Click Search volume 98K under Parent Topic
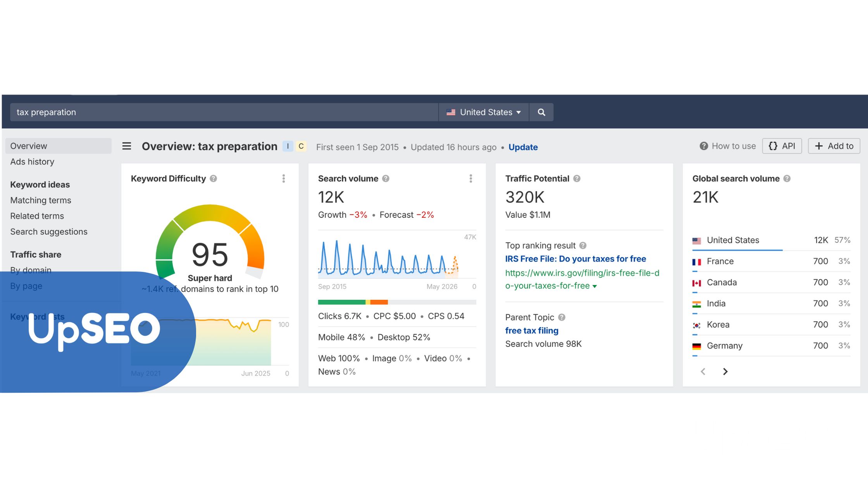The width and height of the screenshot is (868, 488). pyautogui.click(x=543, y=344)
